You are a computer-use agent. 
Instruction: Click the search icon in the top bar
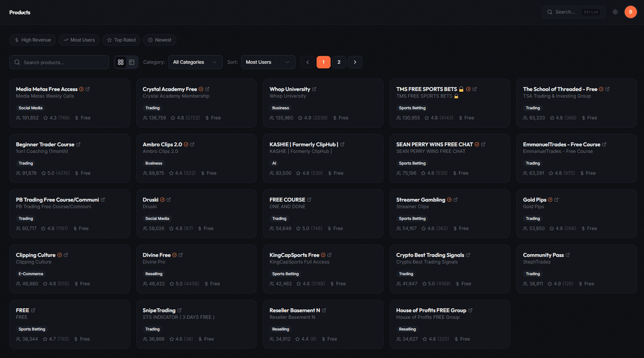549,11
